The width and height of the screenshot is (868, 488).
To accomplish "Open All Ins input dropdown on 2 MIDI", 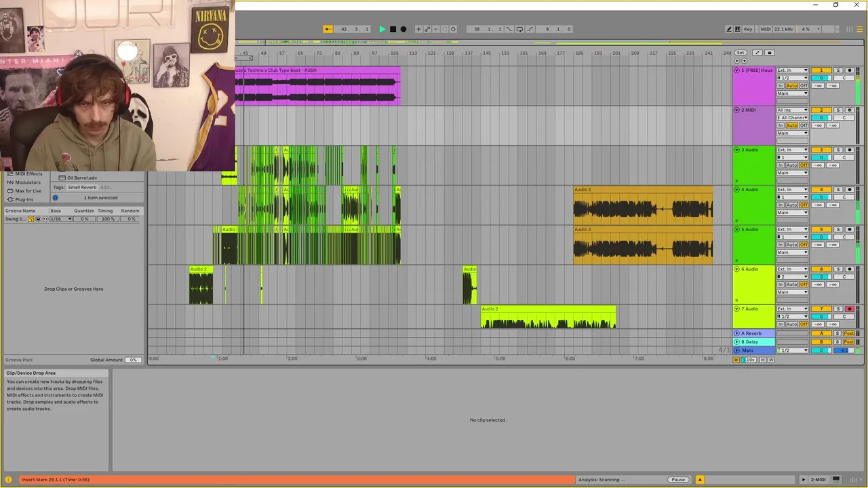I will point(792,110).
